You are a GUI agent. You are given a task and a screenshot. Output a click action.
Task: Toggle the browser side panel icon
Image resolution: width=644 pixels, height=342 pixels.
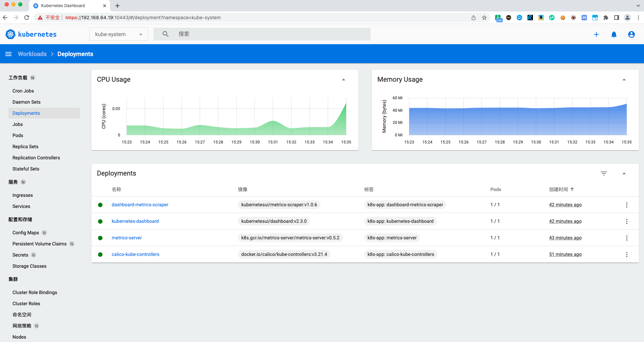[617, 18]
